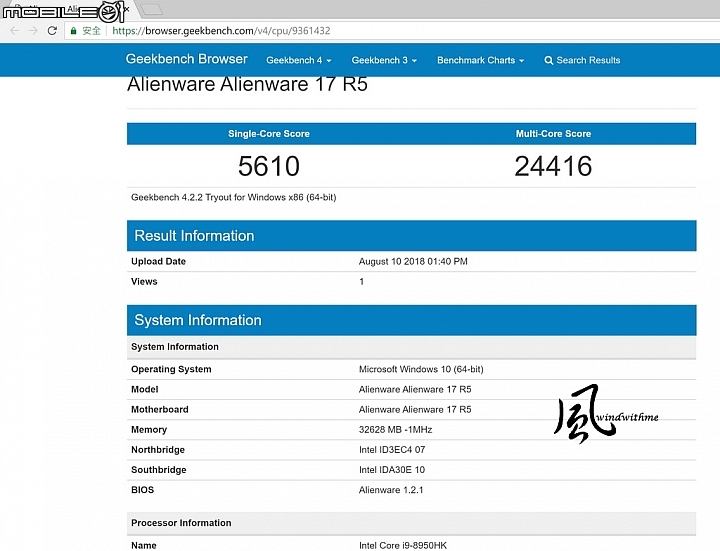Reload the page with the refresh icon

(52, 31)
